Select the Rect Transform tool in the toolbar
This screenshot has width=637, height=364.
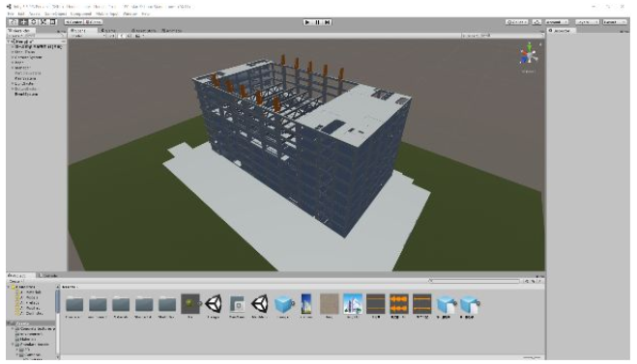tap(53, 22)
